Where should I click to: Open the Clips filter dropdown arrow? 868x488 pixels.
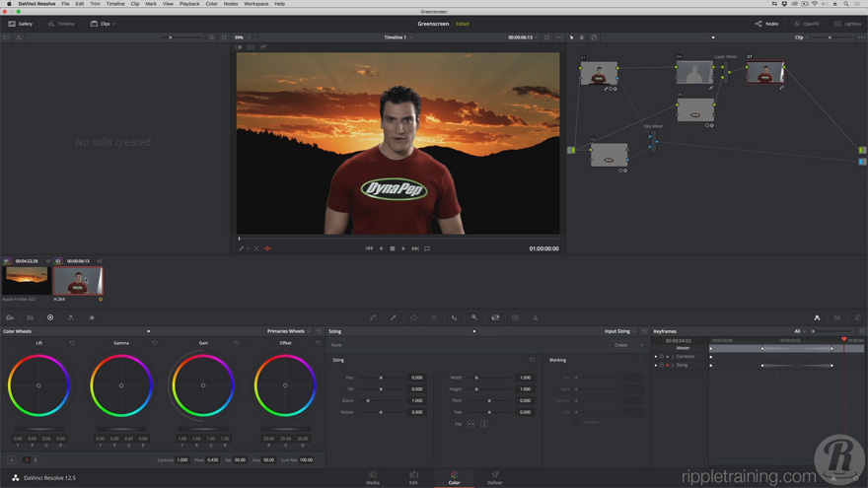coord(113,24)
